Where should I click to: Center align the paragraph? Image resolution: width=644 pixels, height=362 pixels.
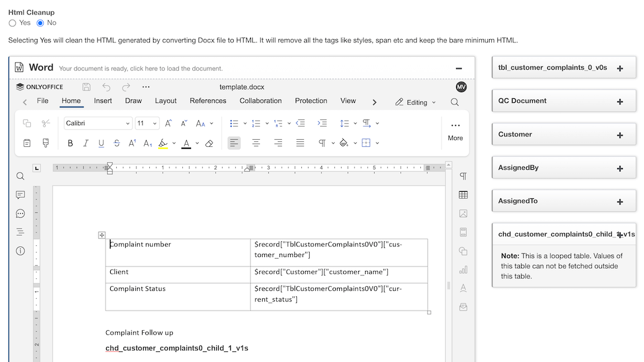click(256, 144)
